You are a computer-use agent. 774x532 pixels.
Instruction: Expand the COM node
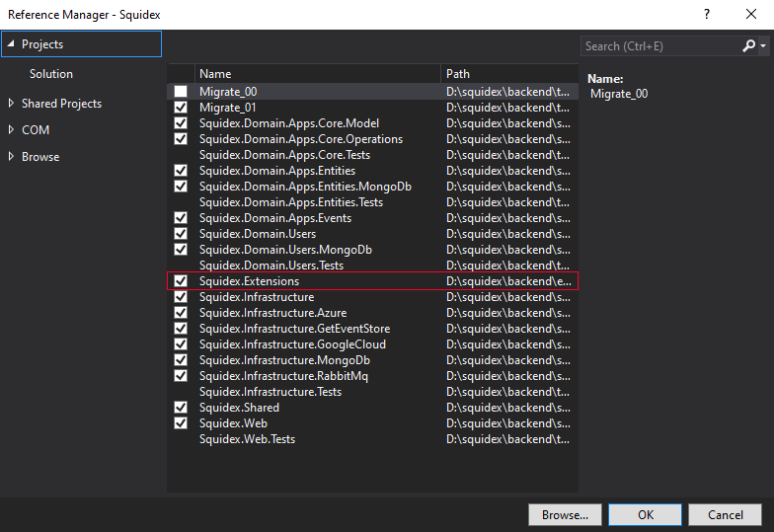coord(11,130)
